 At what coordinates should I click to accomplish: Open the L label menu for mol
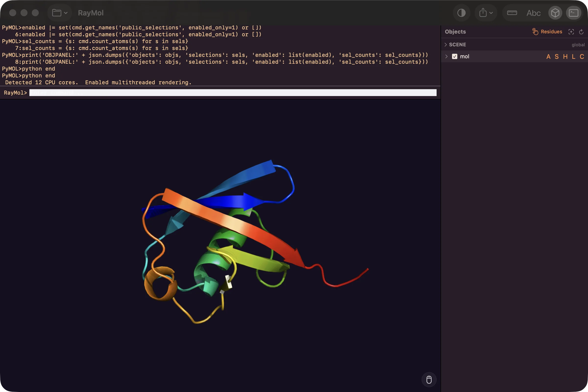(x=574, y=57)
